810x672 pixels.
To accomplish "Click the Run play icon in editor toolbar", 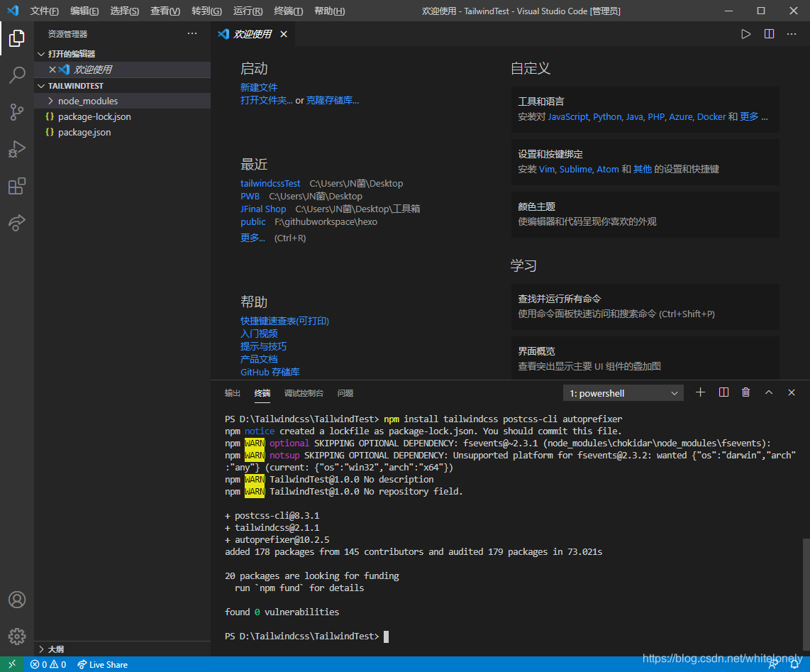I will click(745, 34).
